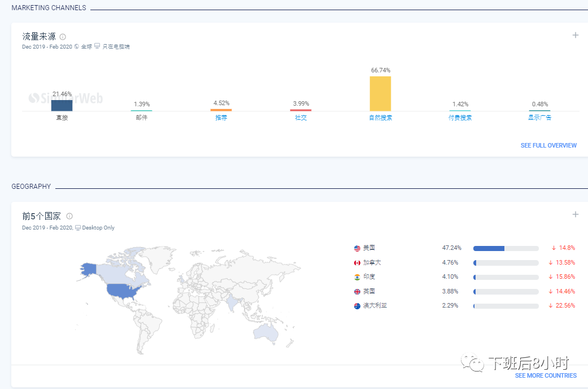Image resolution: width=588 pixels, height=389 pixels.
Task: Click the 1.39% value above 邮件
Action: click(142, 104)
